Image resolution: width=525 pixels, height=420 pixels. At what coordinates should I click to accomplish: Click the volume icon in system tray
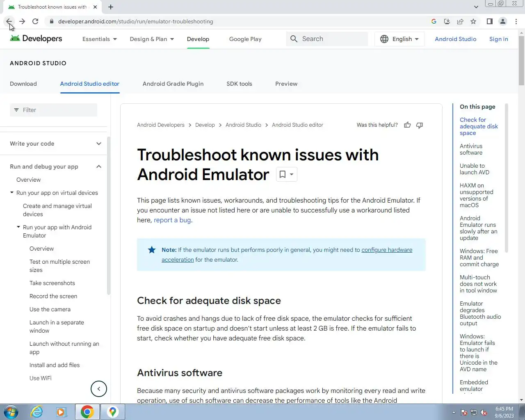484,413
